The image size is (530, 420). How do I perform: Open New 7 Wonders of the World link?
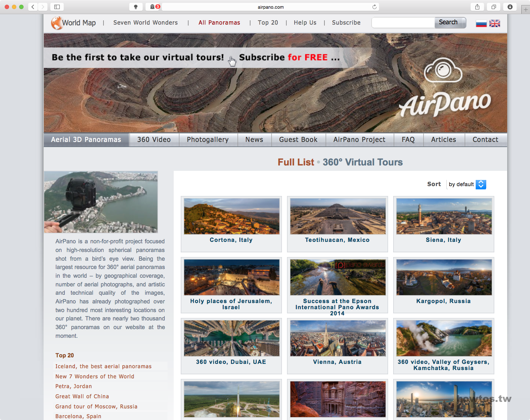[95, 377]
